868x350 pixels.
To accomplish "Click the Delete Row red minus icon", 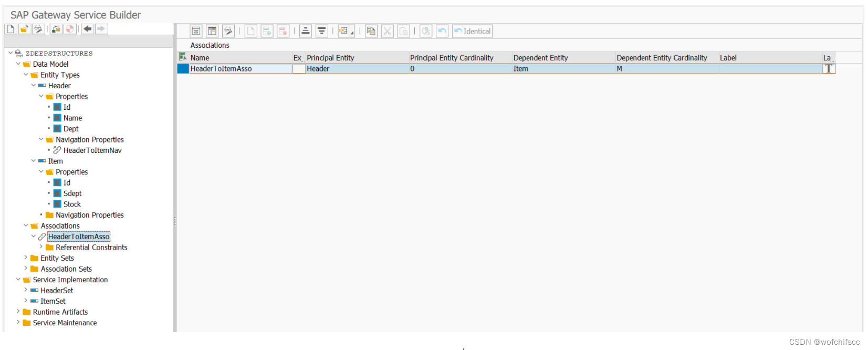I will (284, 31).
